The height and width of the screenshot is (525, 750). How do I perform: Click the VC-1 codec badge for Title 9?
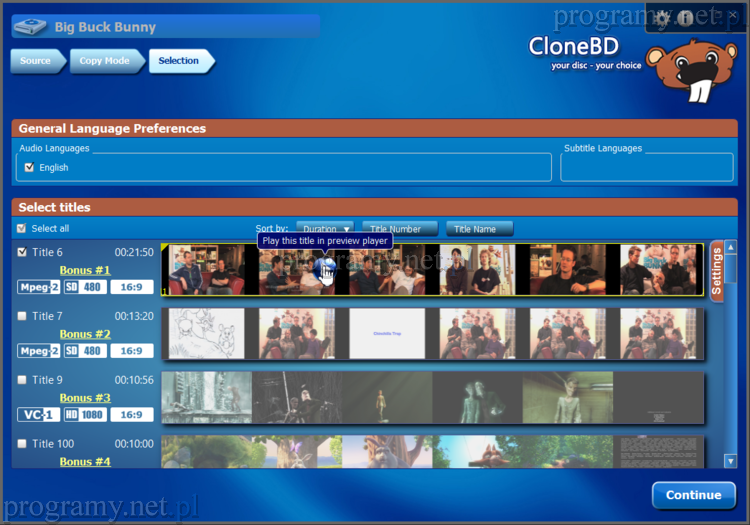tap(38, 414)
